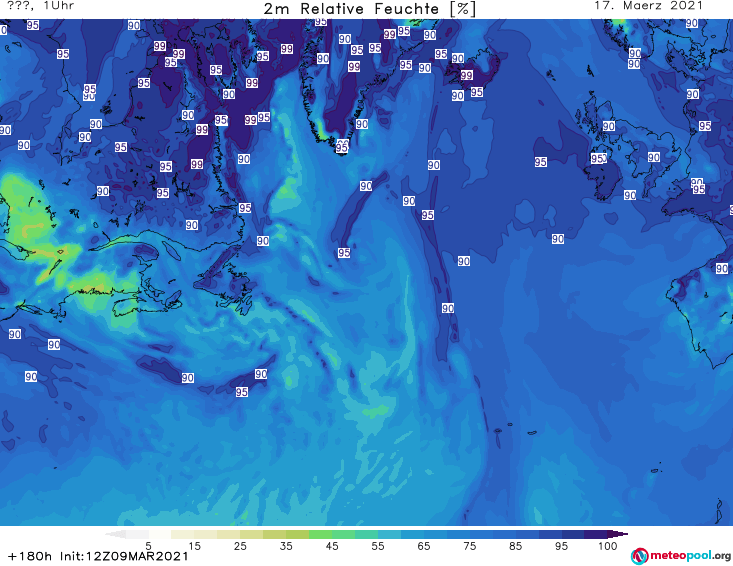Click the meteopool.org logo link
Image resolution: width=733 pixels, height=566 pixels.
click(681, 556)
